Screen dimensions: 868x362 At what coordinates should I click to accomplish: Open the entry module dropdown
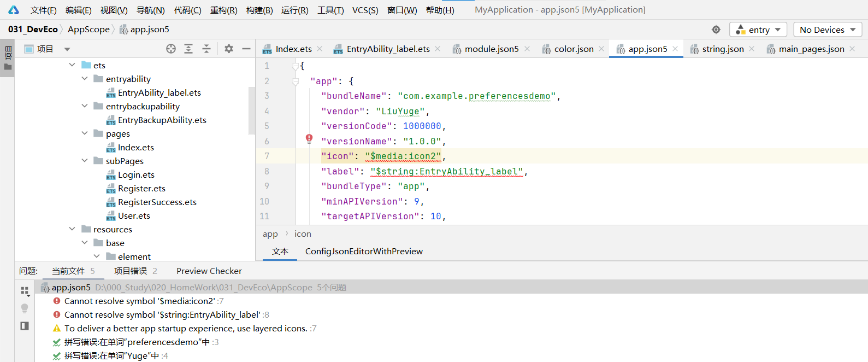pos(759,30)
